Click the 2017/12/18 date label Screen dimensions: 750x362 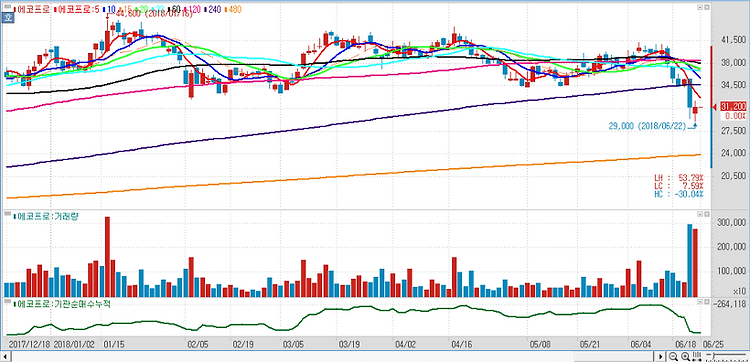30,344
